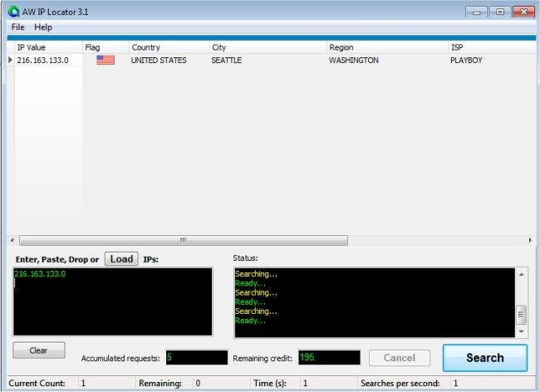This screenshot has height=392, width=540.
Task: Select the row indicator arrow for 216.163.133.0
Action: point(10,60)
